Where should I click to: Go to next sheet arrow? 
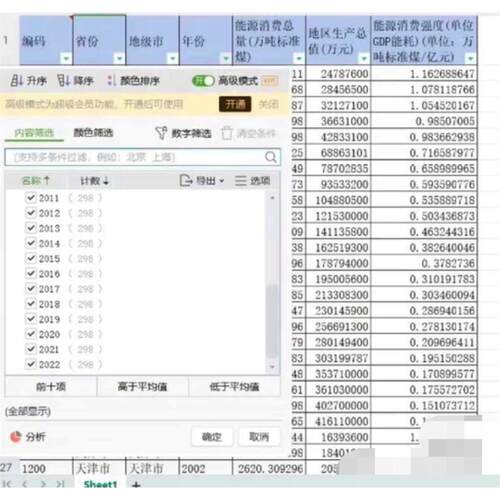coord(43,484)
